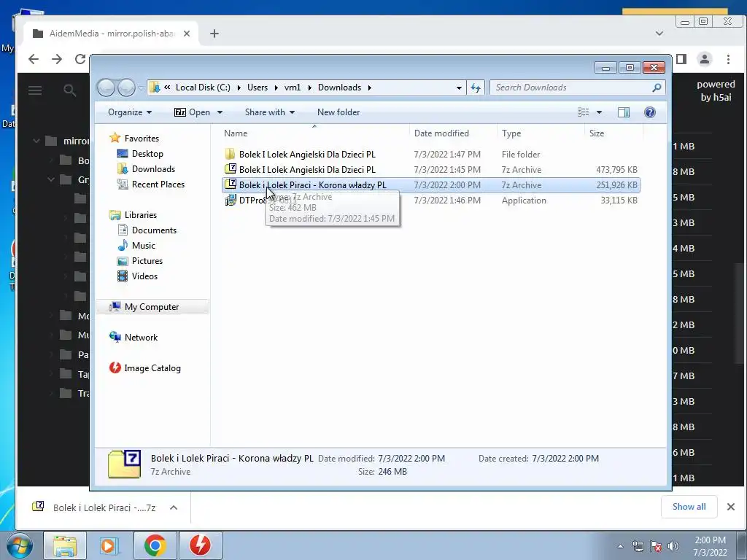
Task: Close the AidemMedia Chrome tab
Action: pyautogui.click(x=187, y=34)
